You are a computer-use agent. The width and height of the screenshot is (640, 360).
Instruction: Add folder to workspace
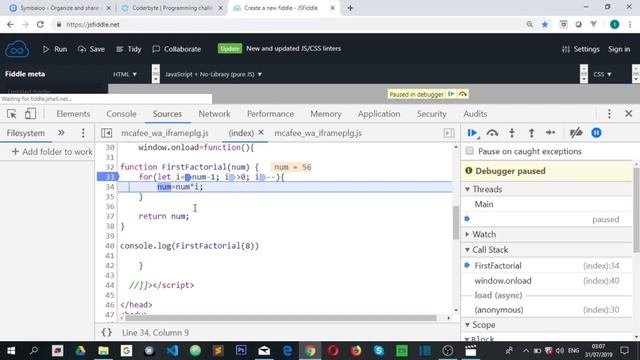[52, 151]
